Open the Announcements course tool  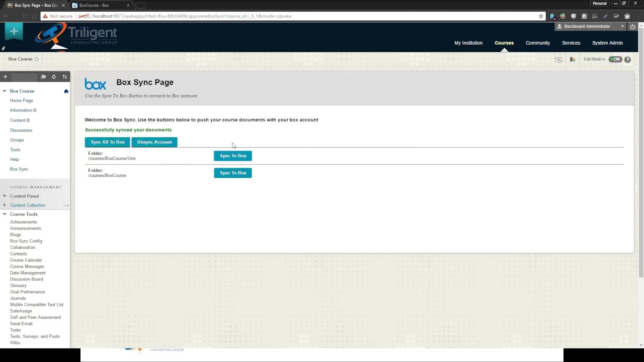(x=26, y=228)
